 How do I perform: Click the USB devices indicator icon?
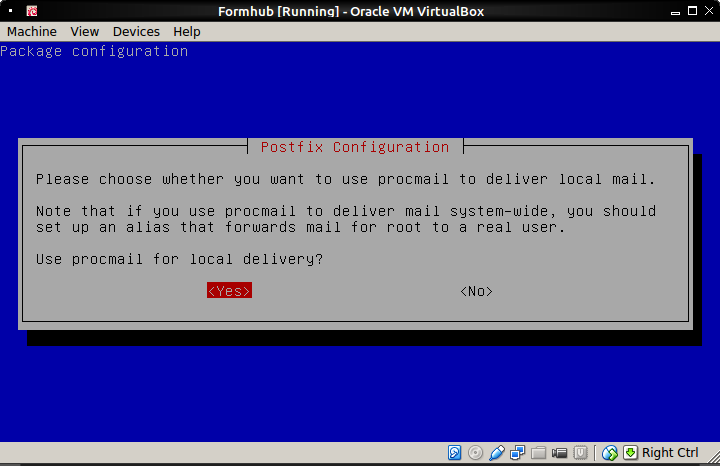[496, 453]
